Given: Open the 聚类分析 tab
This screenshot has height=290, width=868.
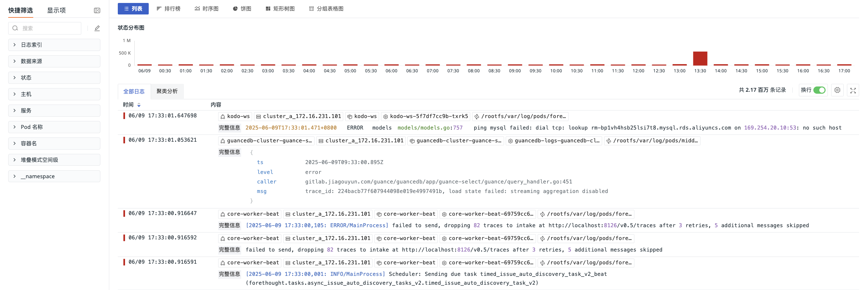Looking at the screenshot, I should coord(167,91).
